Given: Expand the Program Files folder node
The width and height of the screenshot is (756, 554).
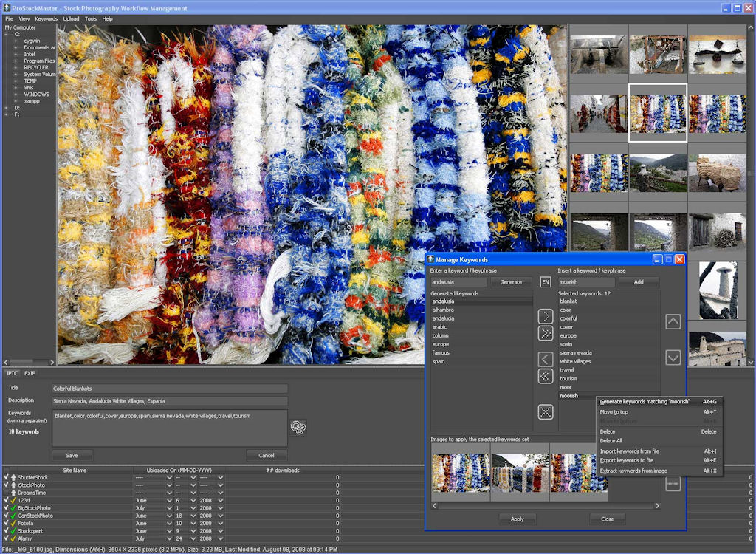Looking at the screenshot, I should (x=15, y=61).
